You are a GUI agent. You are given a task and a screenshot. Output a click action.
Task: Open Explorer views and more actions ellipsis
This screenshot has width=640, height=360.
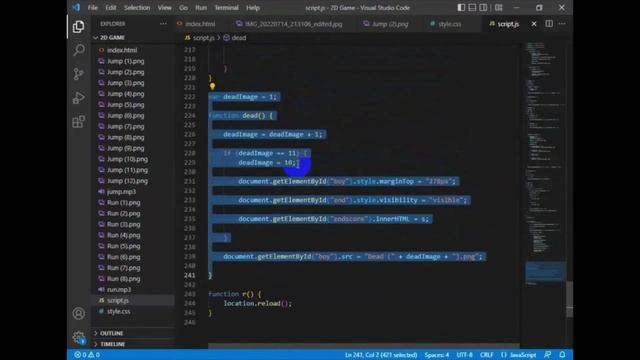click(163, 24)
